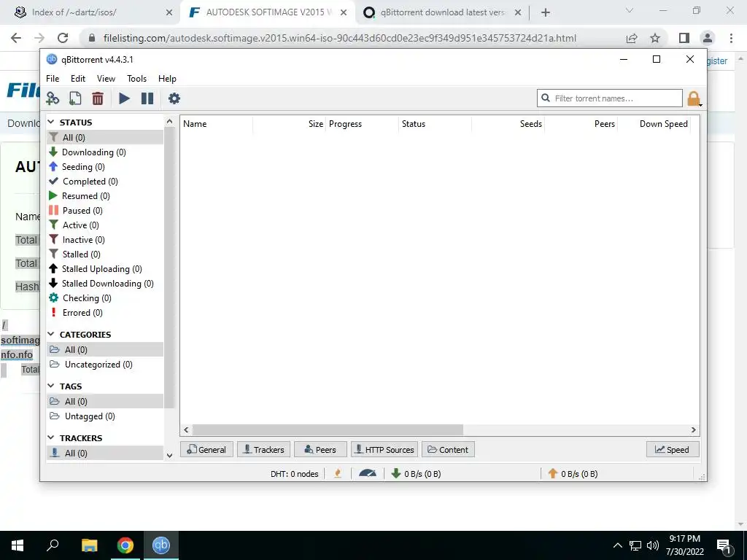747x560 pixels.
Task: Open the Tools menu
Action: pos(136,79)
